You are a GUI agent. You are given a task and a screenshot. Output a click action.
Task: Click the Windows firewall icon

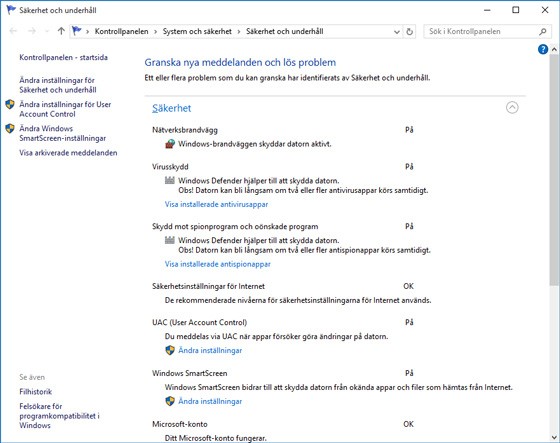[170, 144]
